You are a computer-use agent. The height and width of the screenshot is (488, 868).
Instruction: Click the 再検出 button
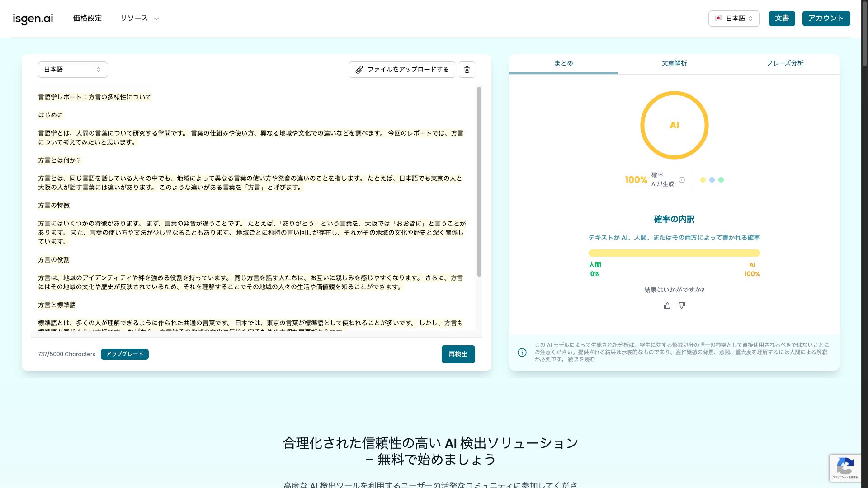[458, 354]
